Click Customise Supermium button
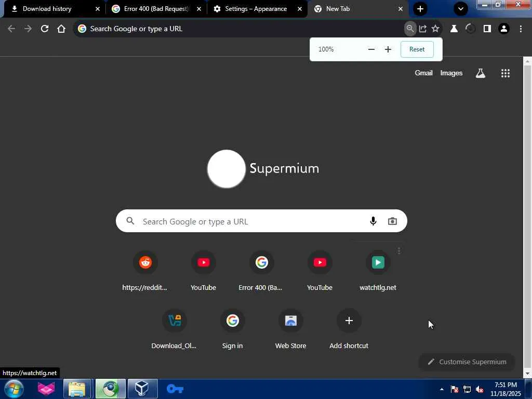Viewport: 532px width, 399px height. click(467, 362)
